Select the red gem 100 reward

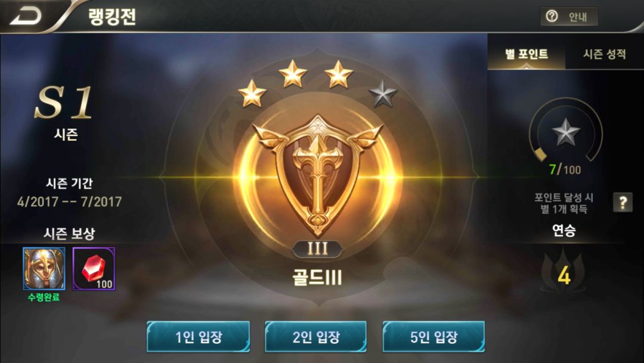94,269
